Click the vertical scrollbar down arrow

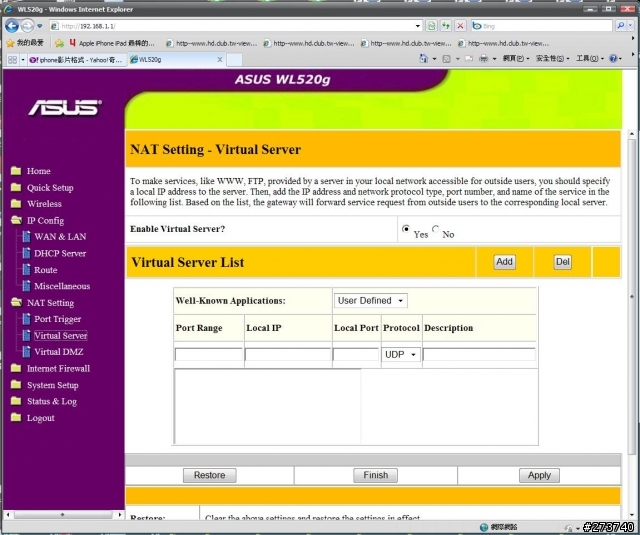(632, 515)
